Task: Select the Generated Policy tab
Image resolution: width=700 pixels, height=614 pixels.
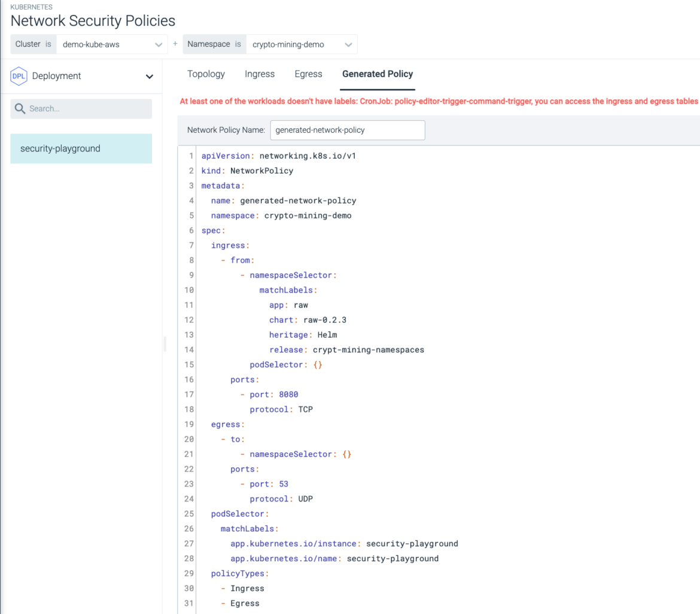Action: pos(378,74)
